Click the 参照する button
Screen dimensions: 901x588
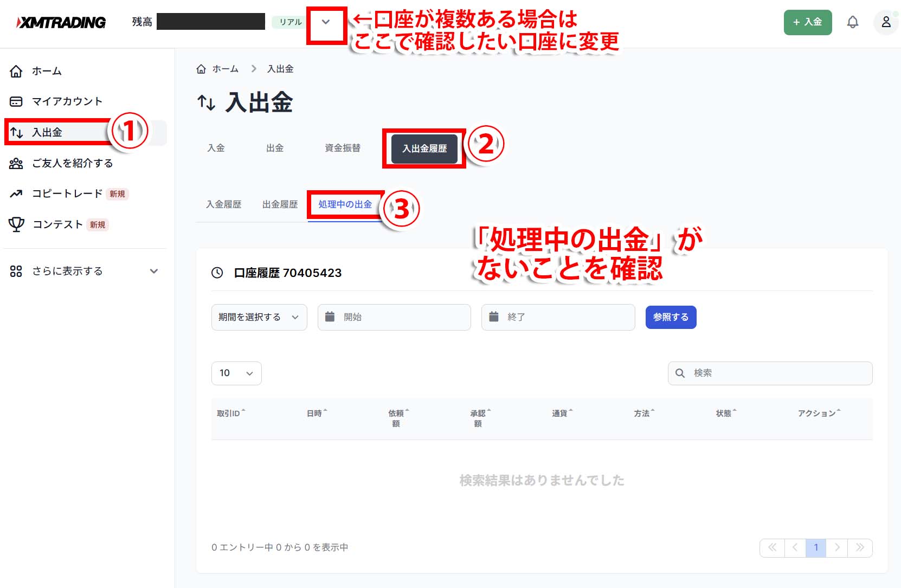click(x=671, y=317)
